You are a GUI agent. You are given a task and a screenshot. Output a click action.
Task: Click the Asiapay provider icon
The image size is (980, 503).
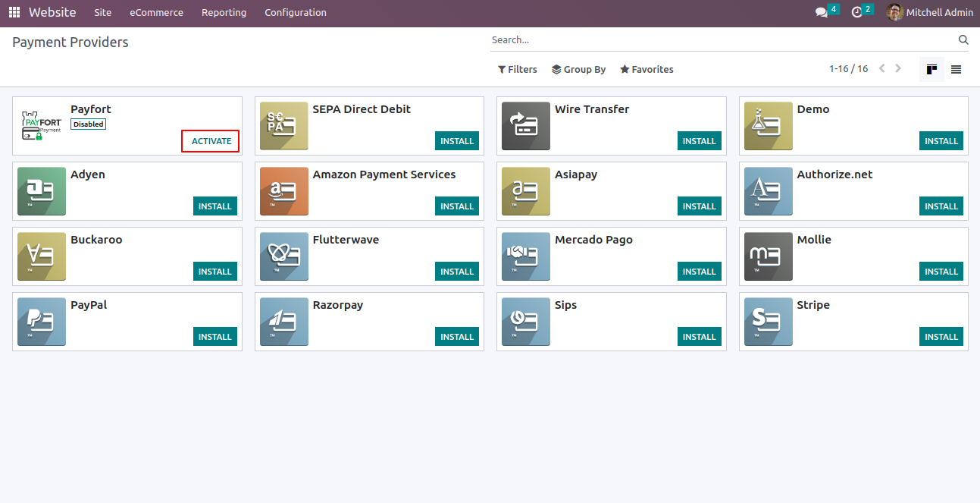(x=526, y=191)
